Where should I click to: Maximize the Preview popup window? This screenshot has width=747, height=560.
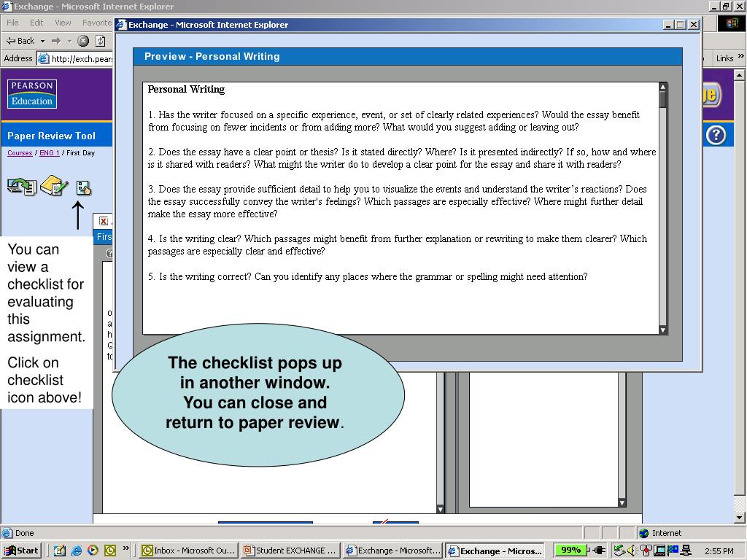(x=681, y=25)
